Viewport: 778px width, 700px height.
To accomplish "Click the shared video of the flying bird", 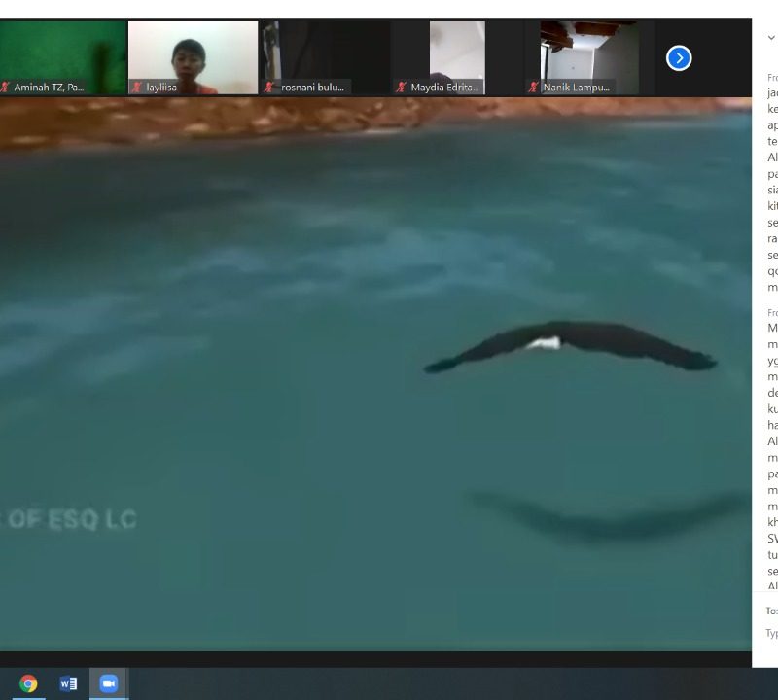I will tap(375, 374).
